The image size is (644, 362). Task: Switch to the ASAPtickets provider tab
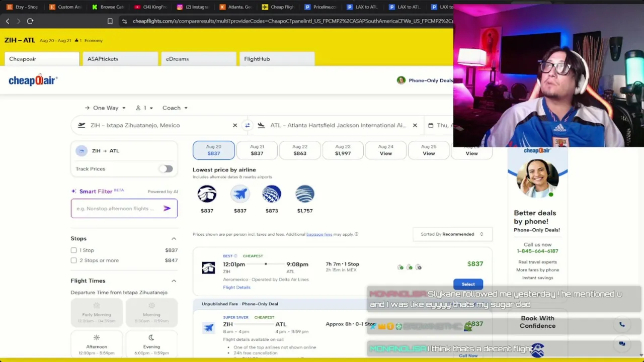(120, 59)
